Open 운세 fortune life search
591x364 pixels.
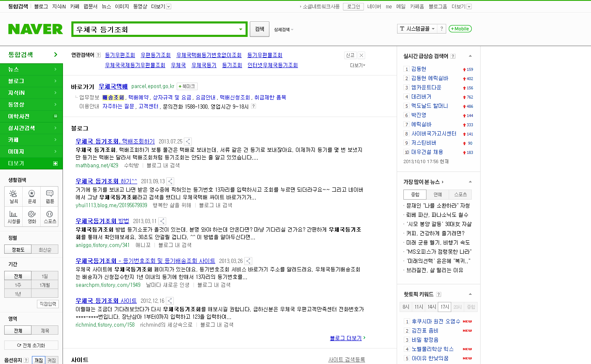31,197
